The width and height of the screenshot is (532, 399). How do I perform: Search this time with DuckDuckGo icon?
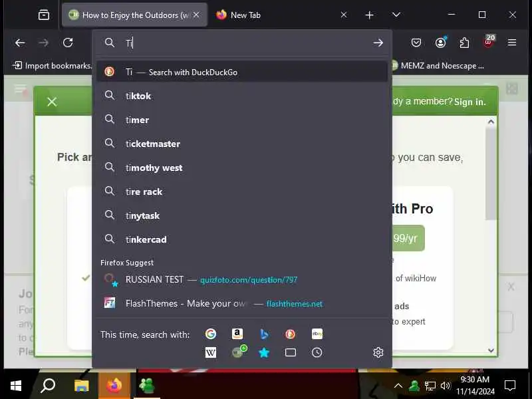(x=291, y=334)
